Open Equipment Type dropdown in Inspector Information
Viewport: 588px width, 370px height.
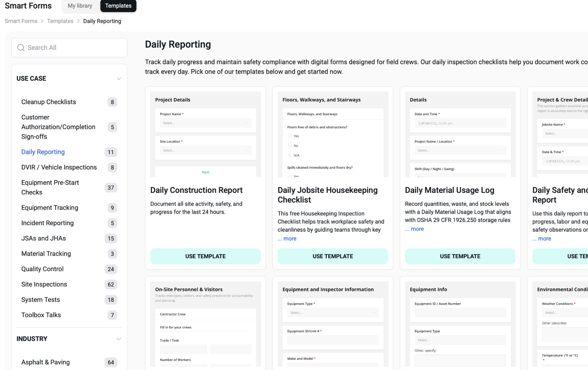(x=333, y=313)
